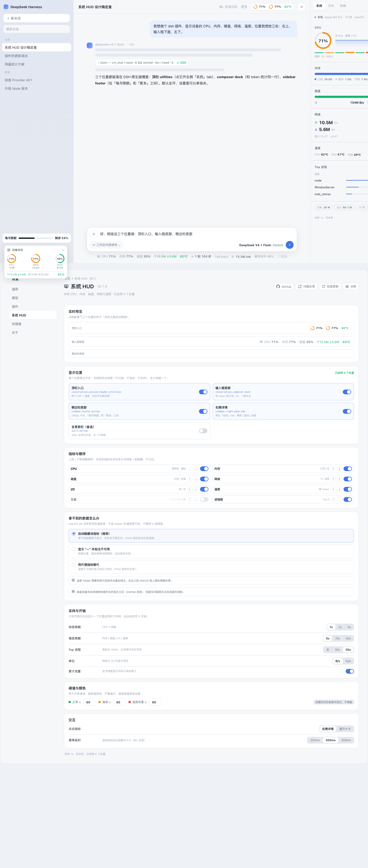Switch to 文件 tab in right pane

pos(331,6)
